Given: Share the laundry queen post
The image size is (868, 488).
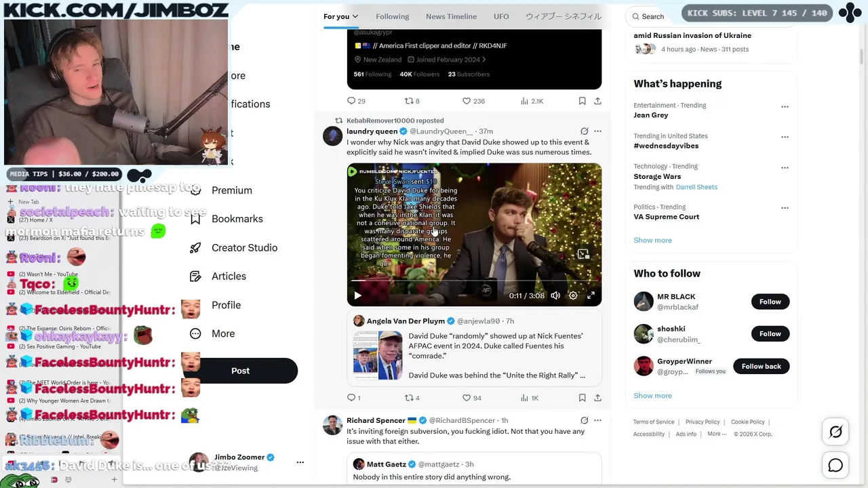Looking at the screenshot, I should [x=597, y=398].
